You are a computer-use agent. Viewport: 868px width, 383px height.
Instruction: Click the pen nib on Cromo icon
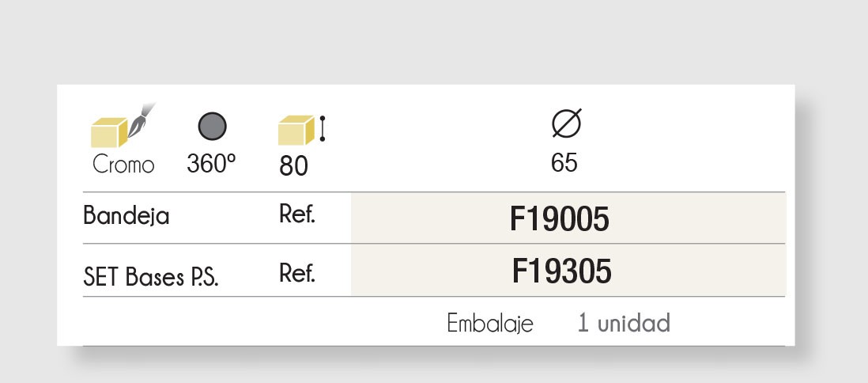(142, 119)
